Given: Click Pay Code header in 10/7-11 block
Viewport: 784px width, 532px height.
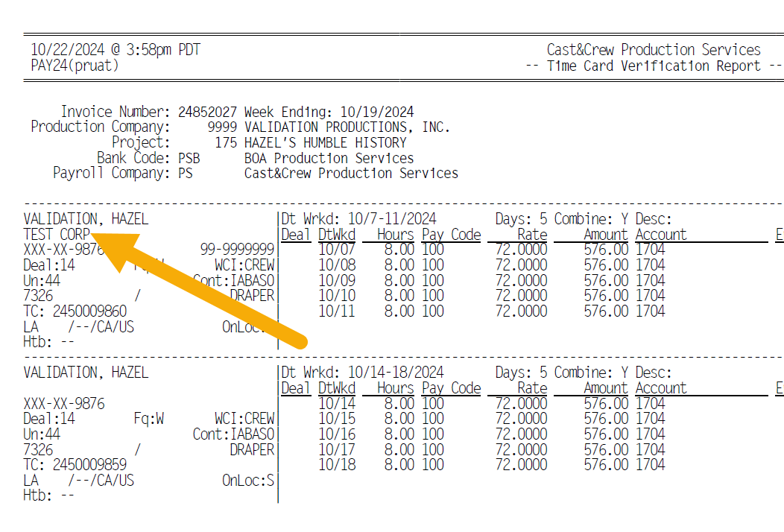Looking at the screenshot, I should [x=452, y=234].
